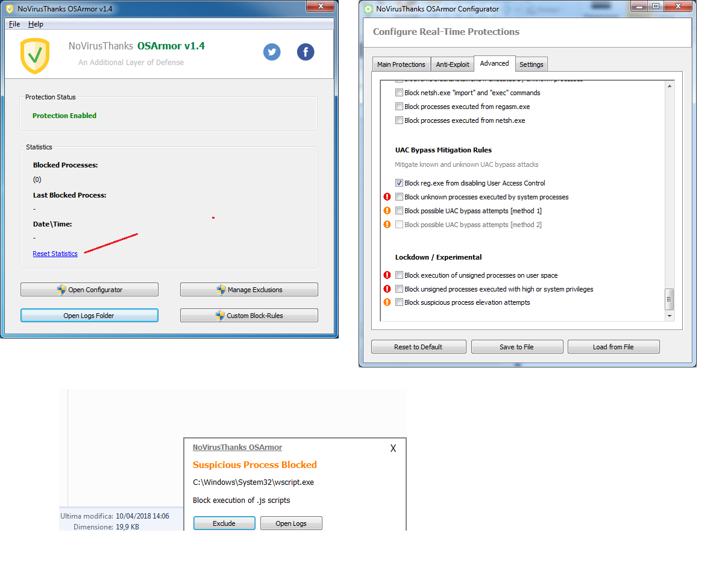Screen dimensions: 728x571
Task: Click Open Logs in the blocked process popup
Action: point(291,523)
